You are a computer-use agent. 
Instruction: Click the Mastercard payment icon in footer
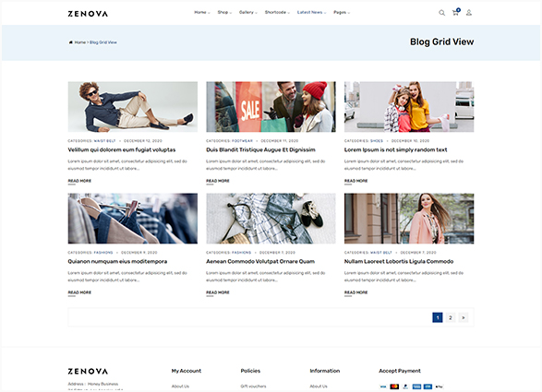[394, 386]
